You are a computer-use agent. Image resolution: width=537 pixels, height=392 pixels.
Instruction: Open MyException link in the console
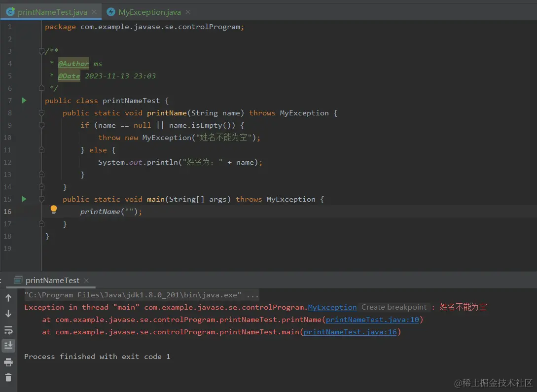tap(332, 307)
